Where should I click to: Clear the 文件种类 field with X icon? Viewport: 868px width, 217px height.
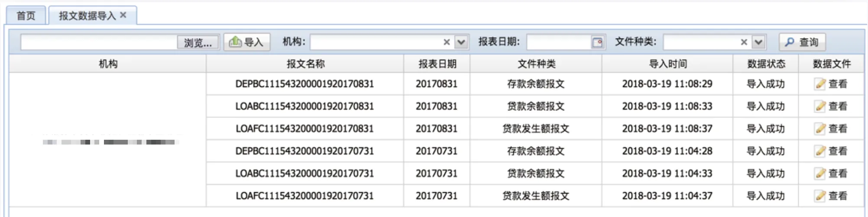[x=744, y=42]
